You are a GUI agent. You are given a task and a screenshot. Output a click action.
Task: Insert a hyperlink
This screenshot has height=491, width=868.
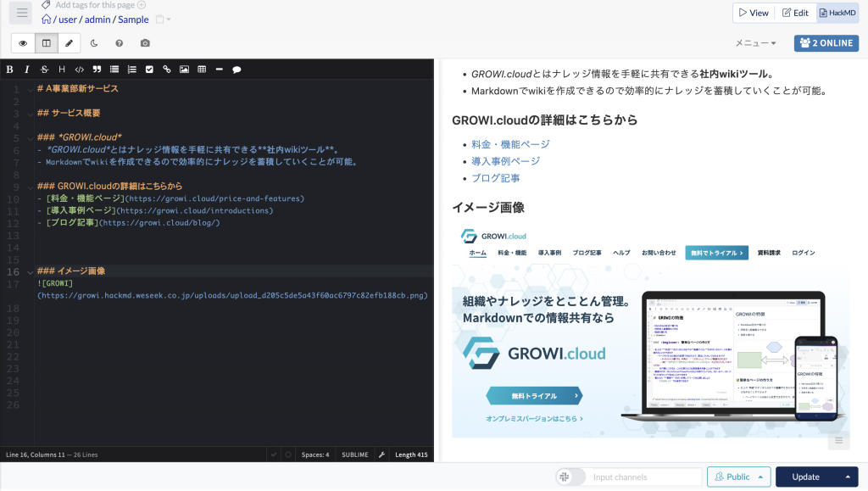(167, 70)
